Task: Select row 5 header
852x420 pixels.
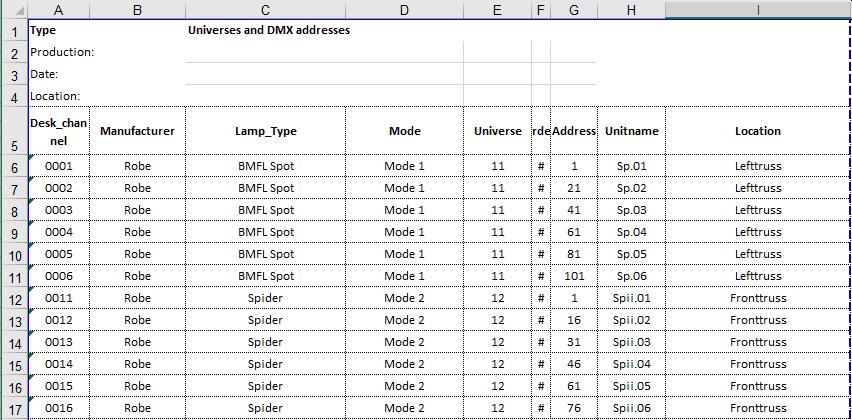Action: tap(13, 131)
